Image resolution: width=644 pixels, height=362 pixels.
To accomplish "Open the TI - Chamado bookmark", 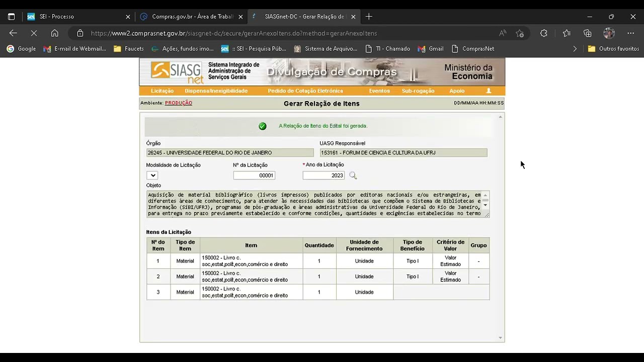I will coord(387,49).
